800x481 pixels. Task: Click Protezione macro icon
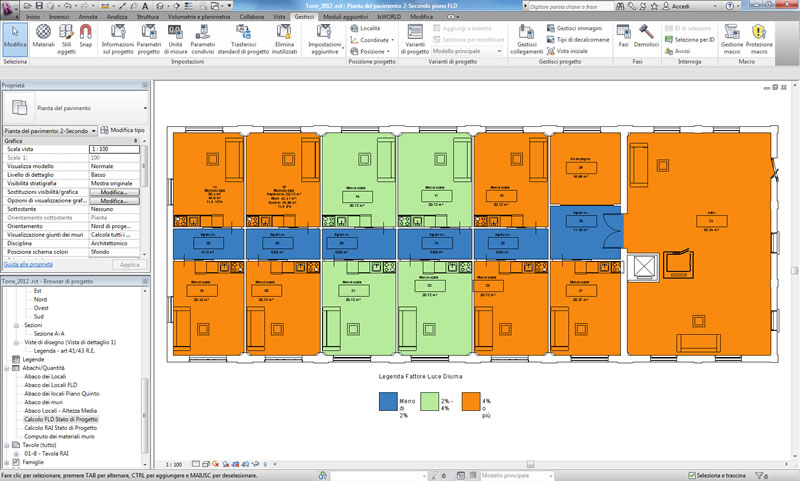759,39
